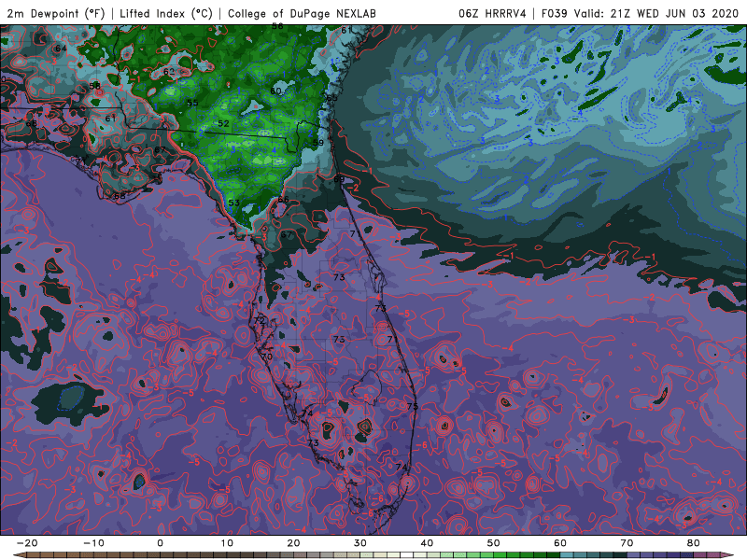Click the dewpoint value 64 on the map
This screenshot has height=560, width=747.
coord(61,49)
